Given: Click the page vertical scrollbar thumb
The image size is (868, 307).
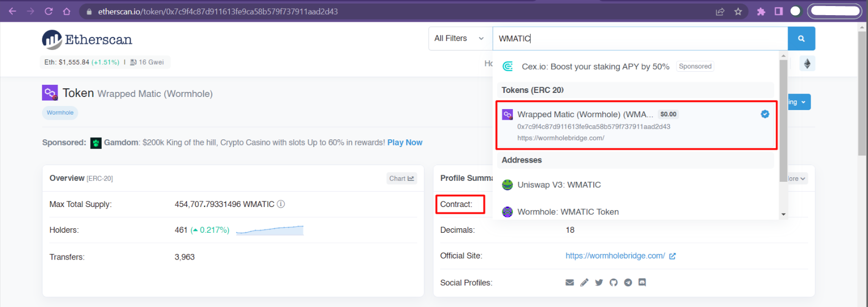Looking at the screenshot, I should tap(862, 93).
